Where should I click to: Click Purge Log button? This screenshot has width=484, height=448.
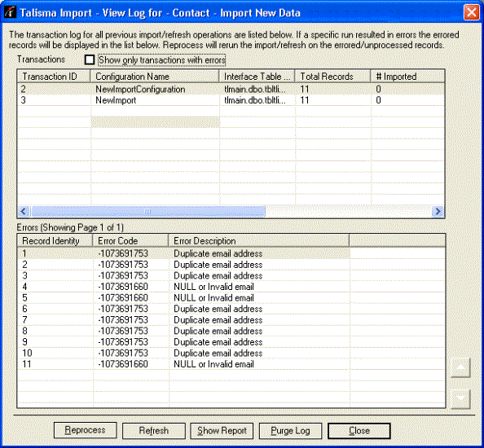(290, 430)
